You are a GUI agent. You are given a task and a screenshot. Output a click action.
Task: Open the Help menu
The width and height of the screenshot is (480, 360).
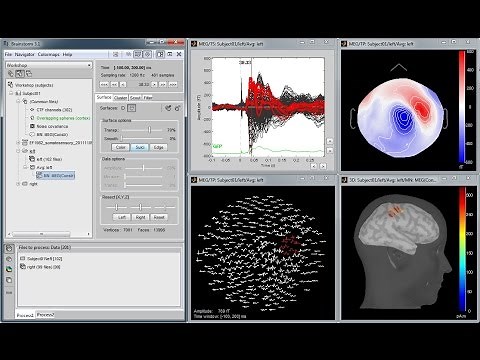(67, 54)
